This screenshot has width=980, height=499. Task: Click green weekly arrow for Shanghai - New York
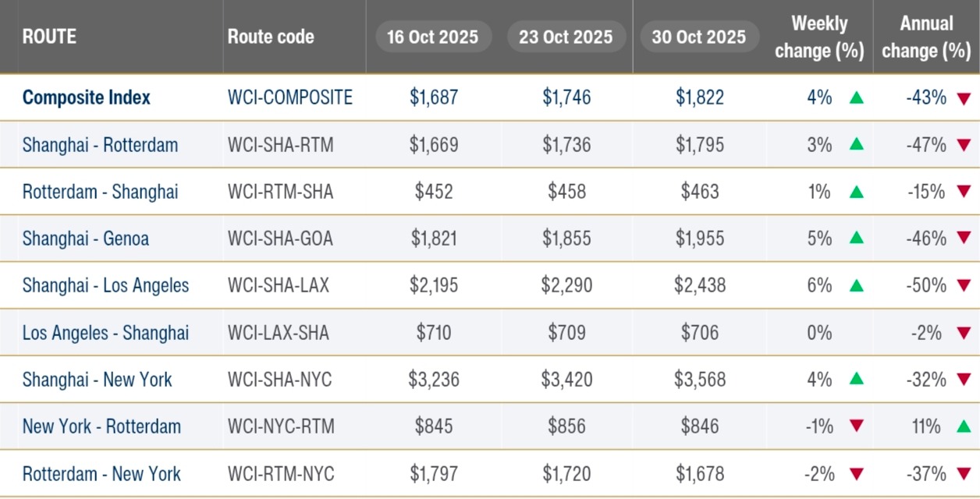click(x=857, y=380)
